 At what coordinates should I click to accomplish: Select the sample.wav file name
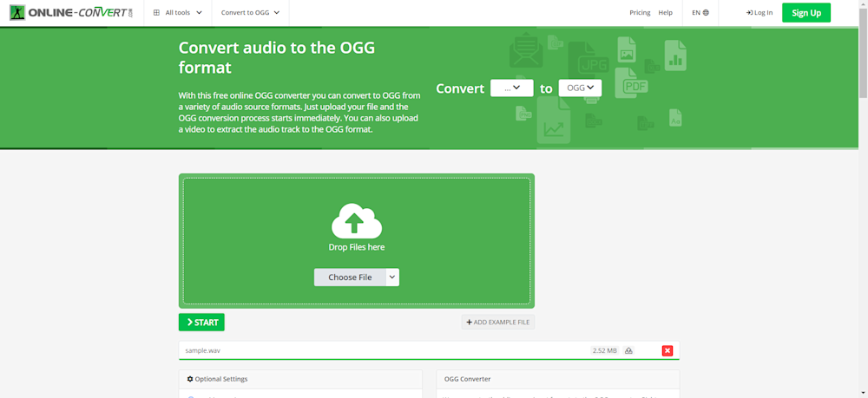coord(203,350)
